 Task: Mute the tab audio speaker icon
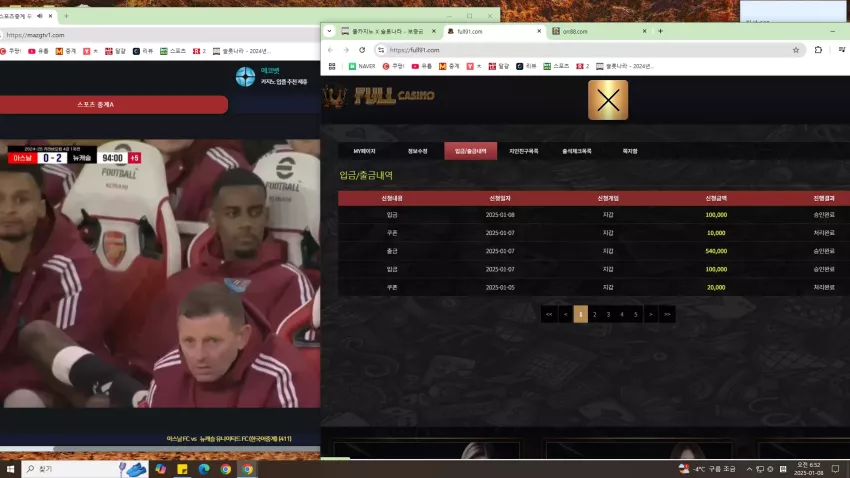coord(40,16)
